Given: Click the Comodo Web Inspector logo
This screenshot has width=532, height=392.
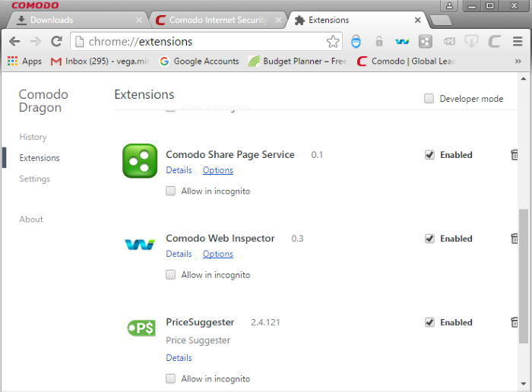Looking at the screenshot, I should (140, 244).
